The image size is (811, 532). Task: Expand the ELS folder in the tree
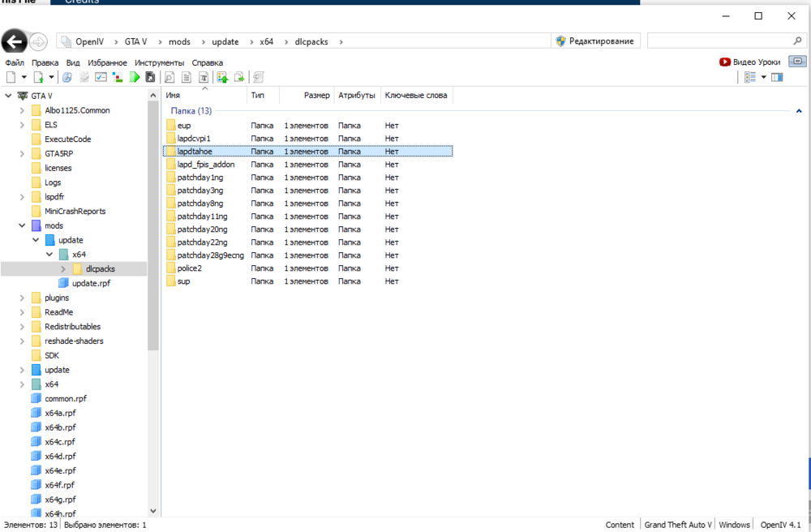pos(22,124)
